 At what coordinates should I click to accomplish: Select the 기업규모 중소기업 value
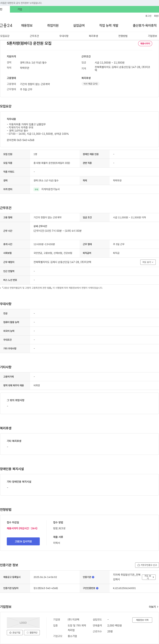coord(72,636)
